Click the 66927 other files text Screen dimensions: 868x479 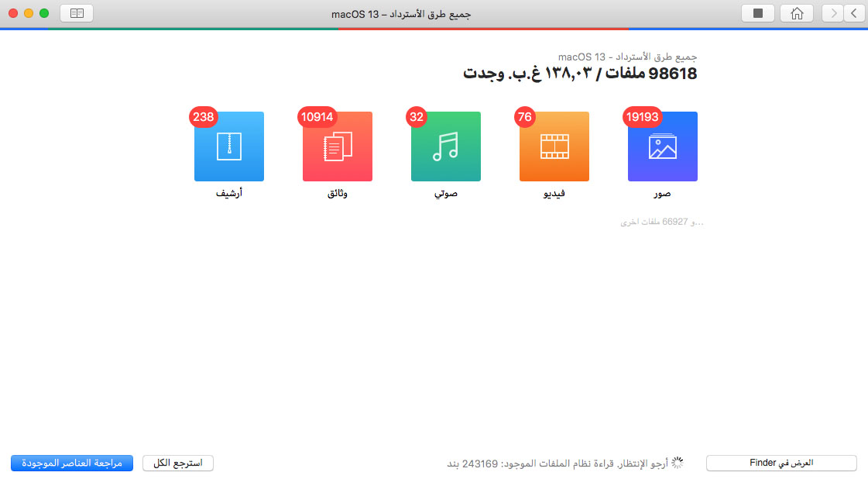pyautogui.click(x=661, y=222)
